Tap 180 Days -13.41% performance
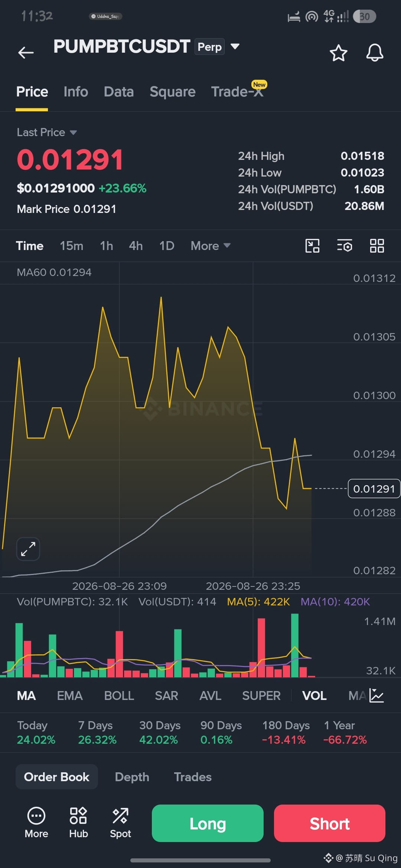The image size is (401, 868). pyautogui.click(x=286, y=732)
